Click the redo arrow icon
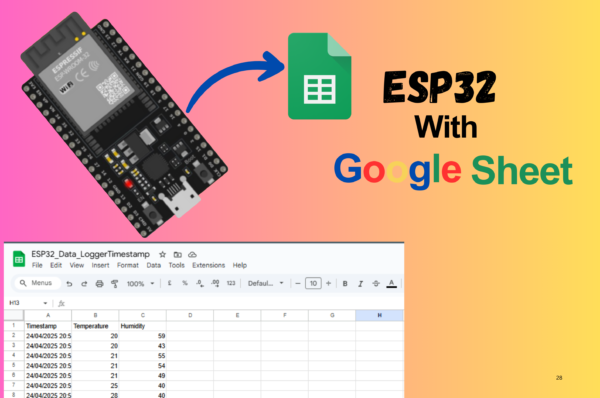The height and width of the screenshot is (398, 600). 84,284
